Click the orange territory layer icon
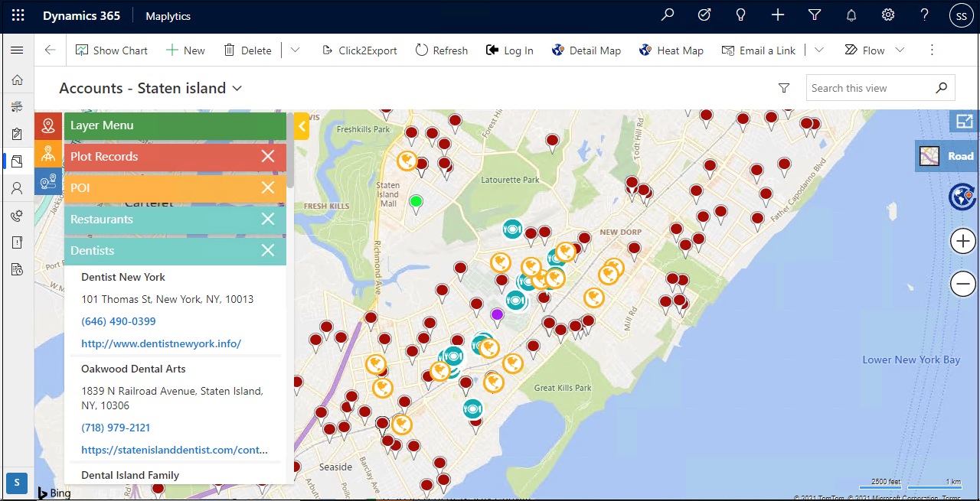The image size is (980, 501). 48,154
